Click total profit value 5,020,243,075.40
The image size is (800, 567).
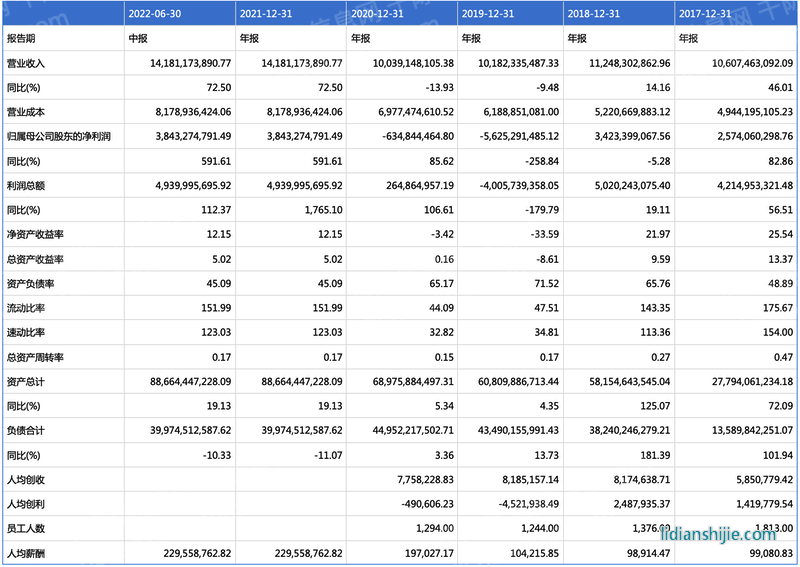(633, 185)
